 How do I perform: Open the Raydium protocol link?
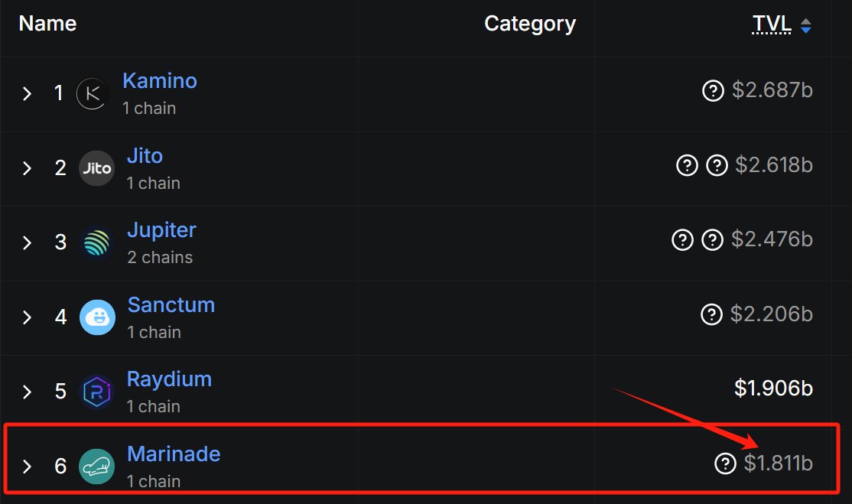169,379
